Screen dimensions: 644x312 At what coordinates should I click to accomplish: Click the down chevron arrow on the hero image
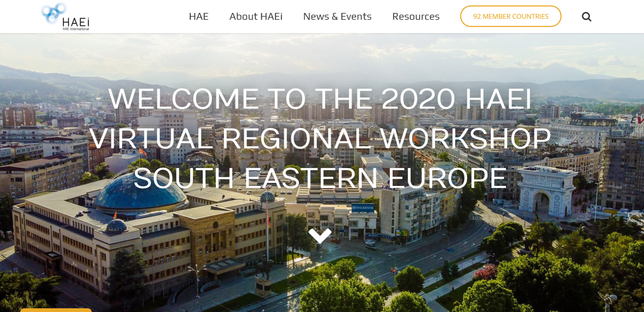tap(320, 235)
